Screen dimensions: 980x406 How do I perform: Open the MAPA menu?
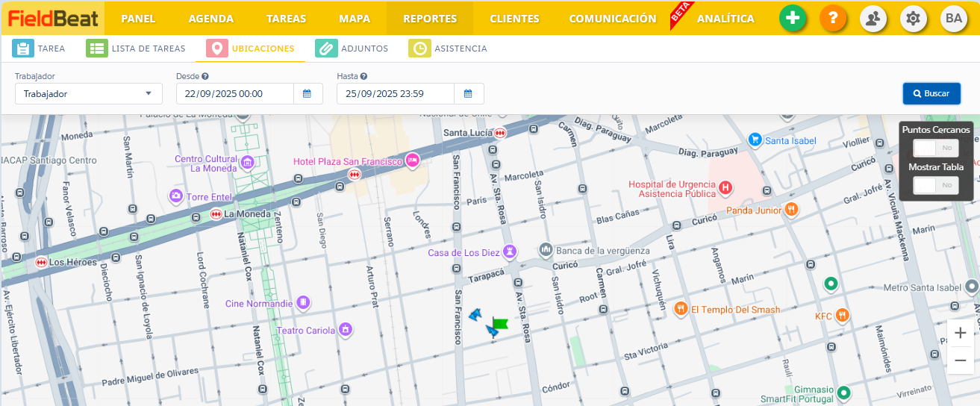pos(355,19)
